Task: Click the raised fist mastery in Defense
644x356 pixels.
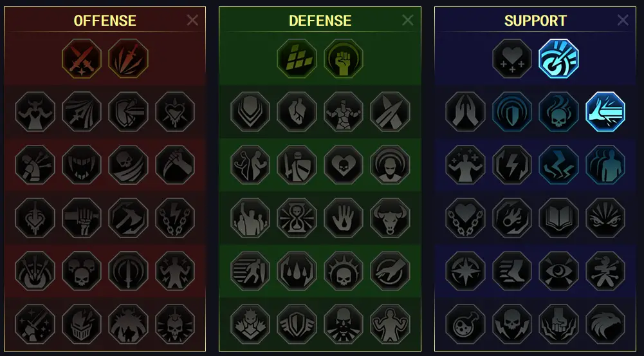Action: pyautogui.click(x=344, y=59)
